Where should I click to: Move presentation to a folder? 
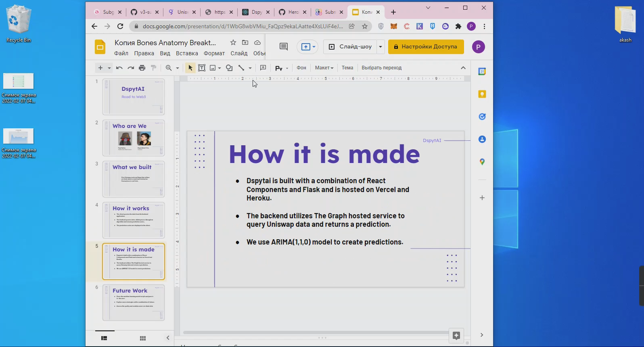[245, 42]
